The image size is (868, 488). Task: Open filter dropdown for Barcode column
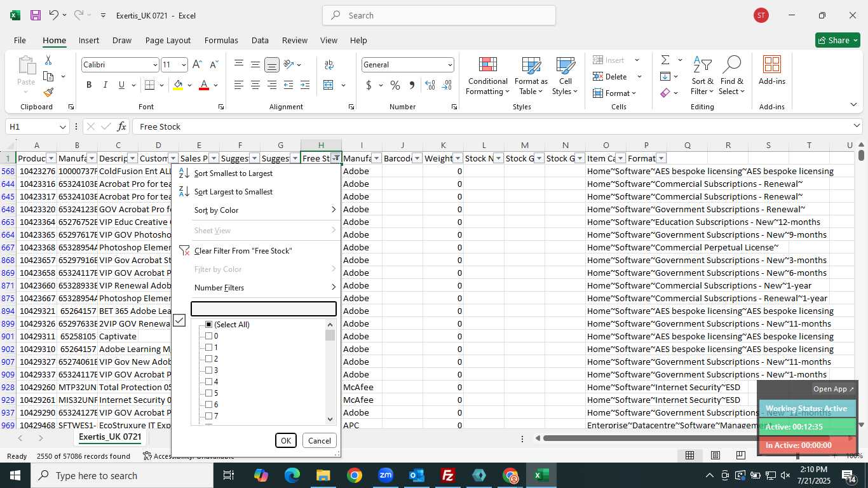[x=417, y=158]
